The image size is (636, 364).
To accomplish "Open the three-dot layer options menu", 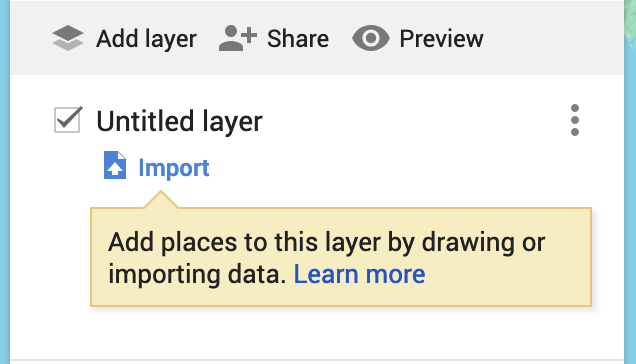I will pos(574,120).
